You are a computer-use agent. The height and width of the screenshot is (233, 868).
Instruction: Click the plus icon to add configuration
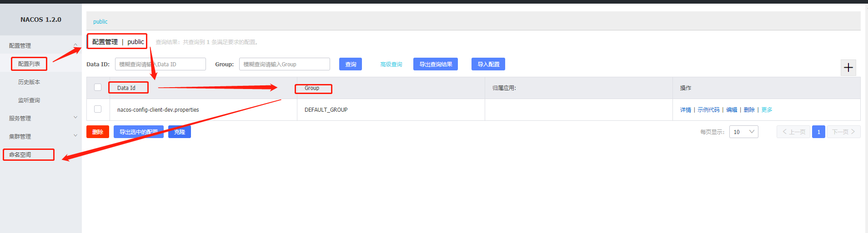point(848,68)
